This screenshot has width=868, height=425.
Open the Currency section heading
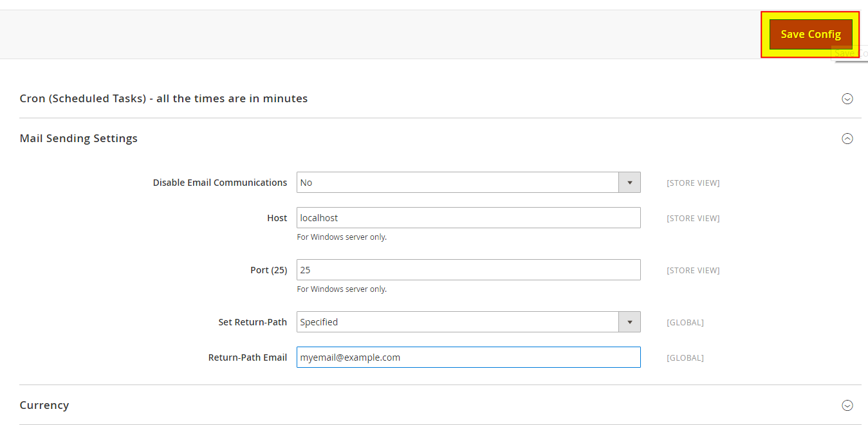point(44,405)
